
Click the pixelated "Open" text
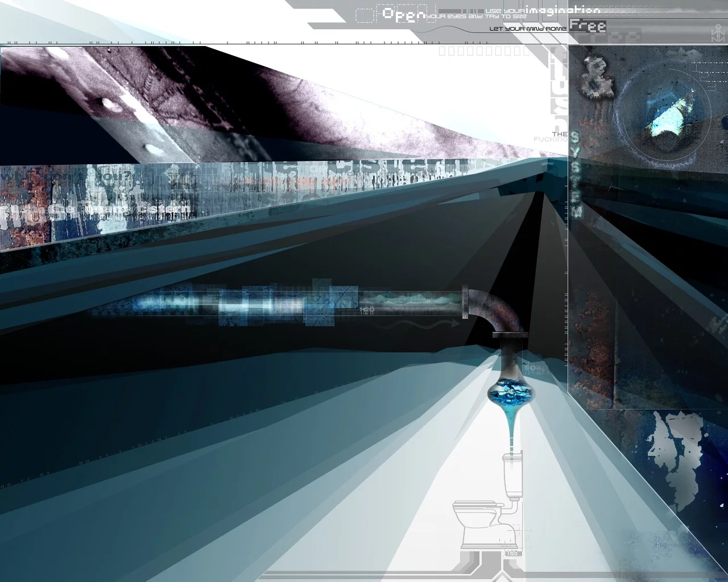pos(403,14)
